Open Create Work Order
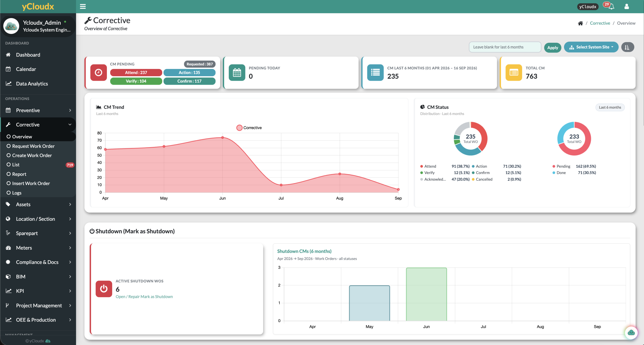 (x=38, y=155)
